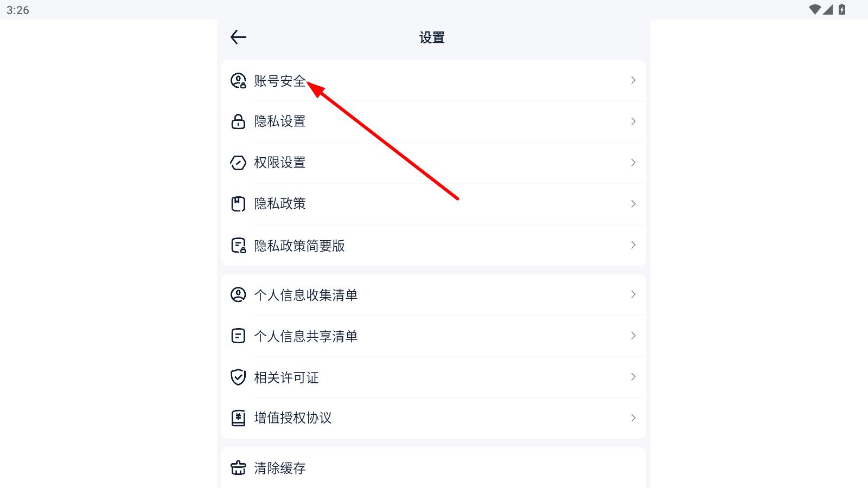Click the 增值授权协议 yen book icon
The height and width of the screenshot is (488, 868).
click(x=238, y=418)
